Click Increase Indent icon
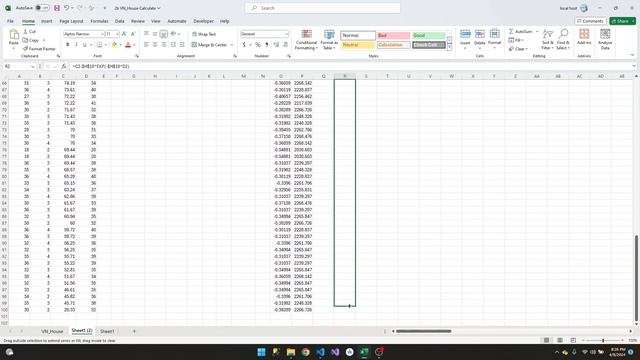Screen dimensions: 640x360 [x=182, y=44]
